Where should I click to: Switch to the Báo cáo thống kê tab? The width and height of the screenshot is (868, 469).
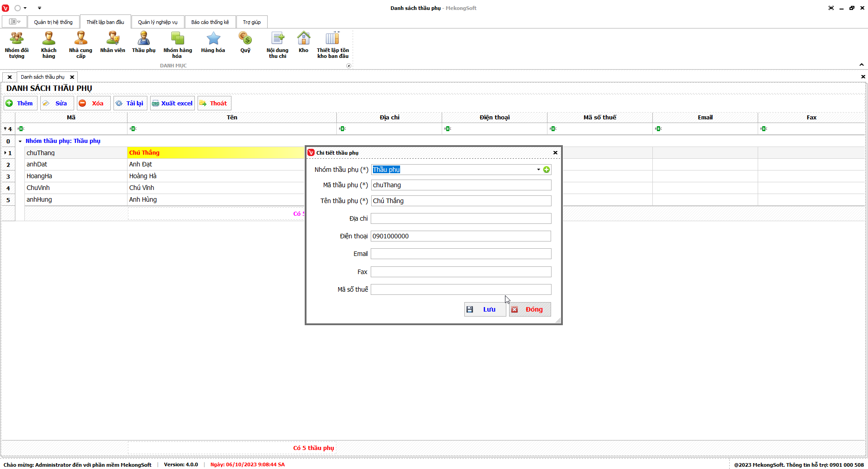(210, 22)
